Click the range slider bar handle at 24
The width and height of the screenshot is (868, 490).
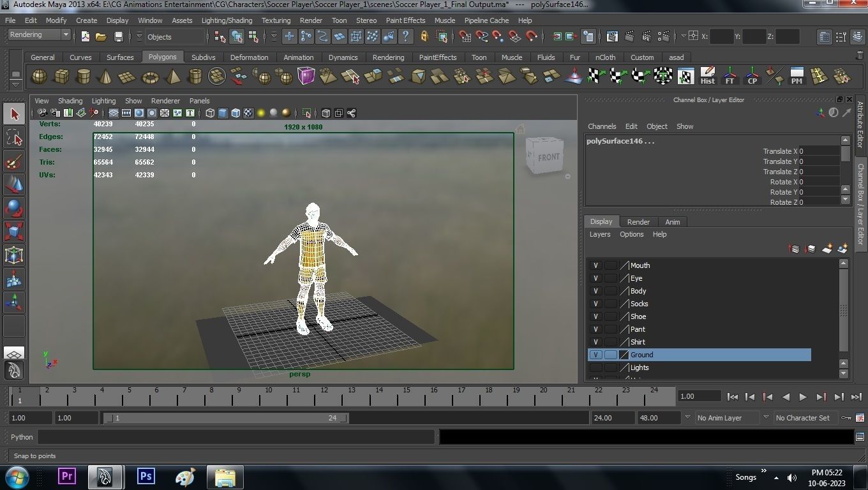(344, 419)
